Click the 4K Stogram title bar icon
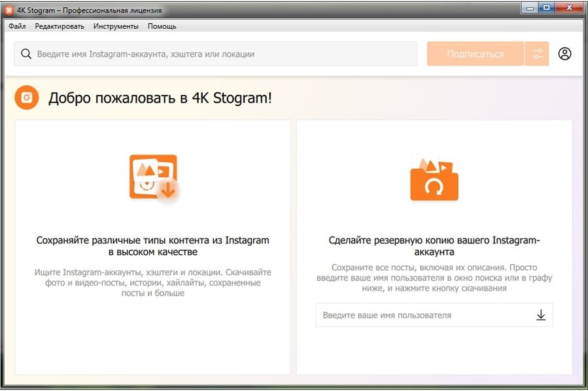The image size is (588, 391). pos(9,10)
